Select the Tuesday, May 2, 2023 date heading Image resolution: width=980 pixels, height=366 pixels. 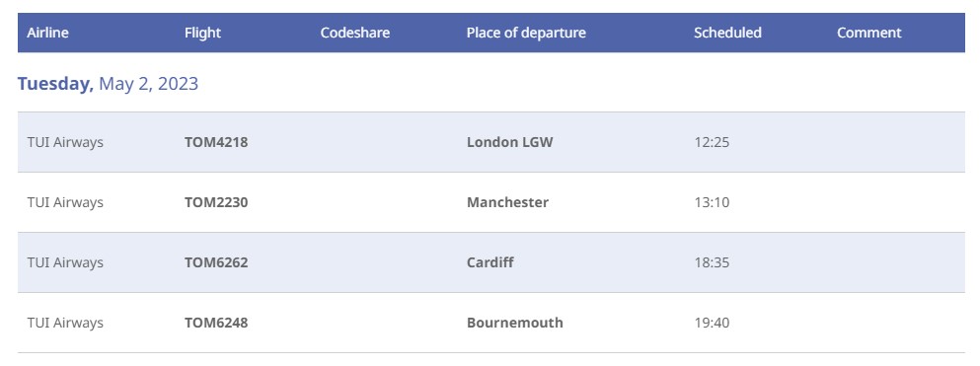(x=108, y=84)
